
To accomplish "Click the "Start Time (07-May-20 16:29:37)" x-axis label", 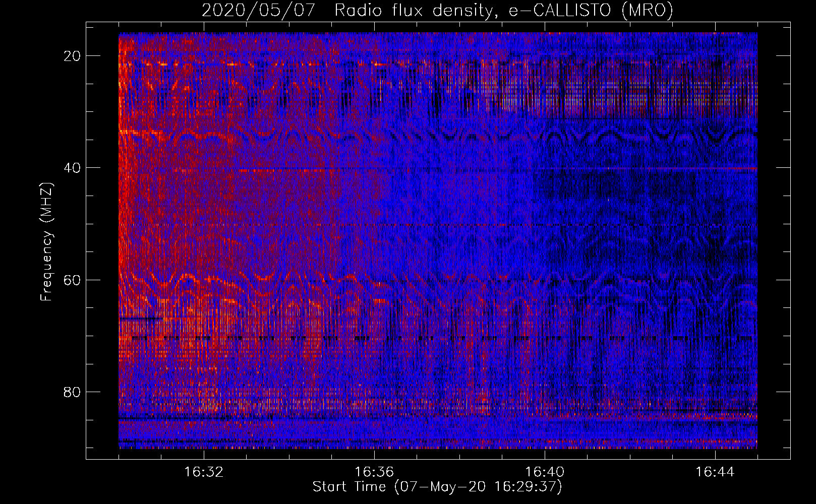I will point(437,487).
